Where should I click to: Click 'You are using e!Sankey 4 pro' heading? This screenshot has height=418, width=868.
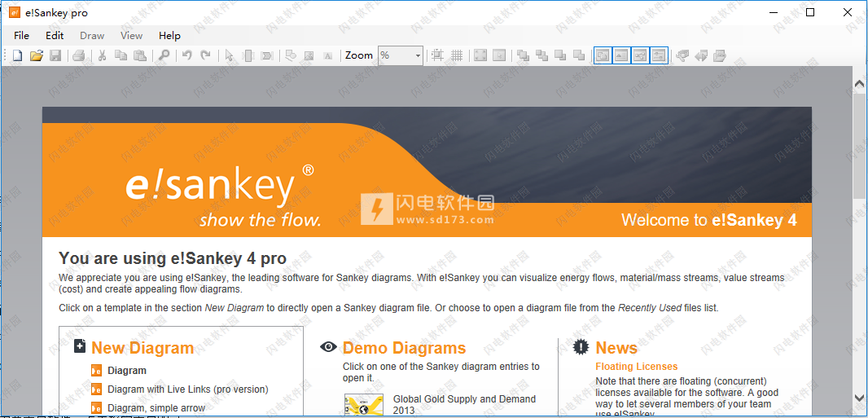tap(173, 258)
